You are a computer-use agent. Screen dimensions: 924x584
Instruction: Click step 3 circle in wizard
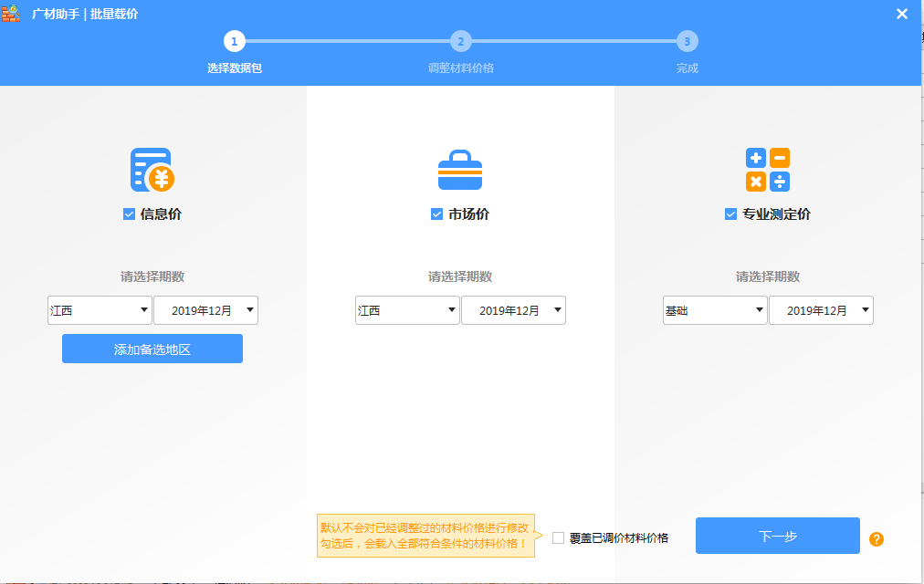[687, 41]
